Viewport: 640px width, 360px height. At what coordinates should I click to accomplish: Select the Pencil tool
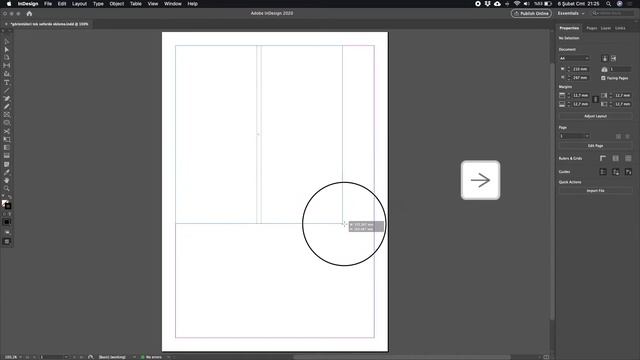(7, 107)
